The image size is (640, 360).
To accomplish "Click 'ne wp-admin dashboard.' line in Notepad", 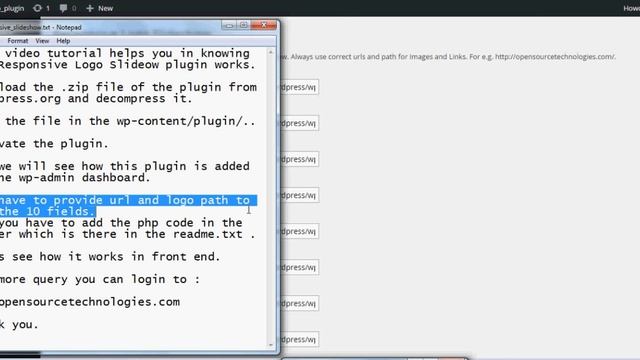I will tap(76, 178).
